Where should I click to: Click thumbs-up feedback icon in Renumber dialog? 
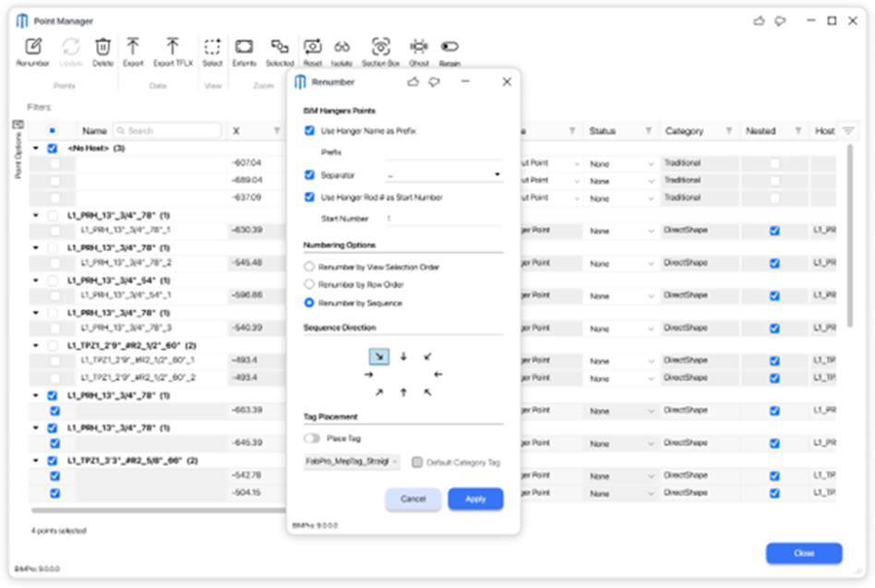click(413, 82)
